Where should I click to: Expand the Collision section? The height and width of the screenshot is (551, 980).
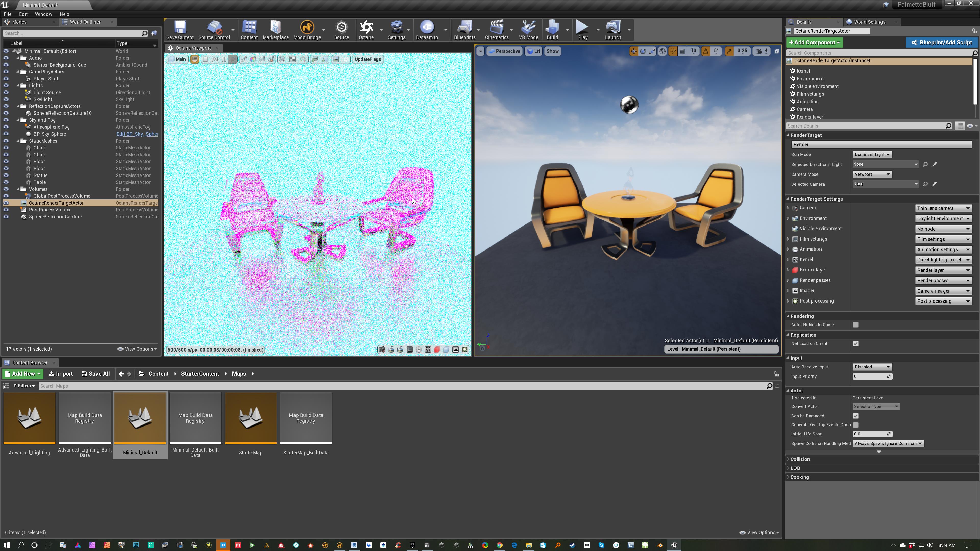(800, 459)
